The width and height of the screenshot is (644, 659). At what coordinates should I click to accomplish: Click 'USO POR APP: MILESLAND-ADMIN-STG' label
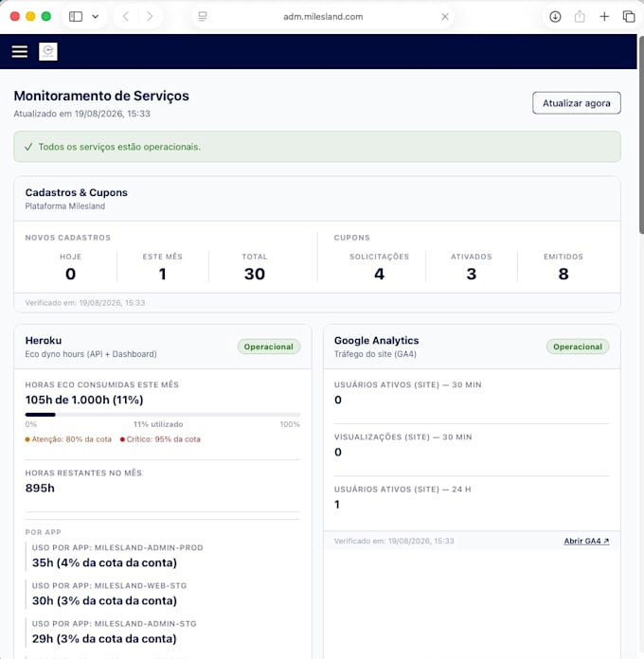pyautogui.click(x=114, y=624)
